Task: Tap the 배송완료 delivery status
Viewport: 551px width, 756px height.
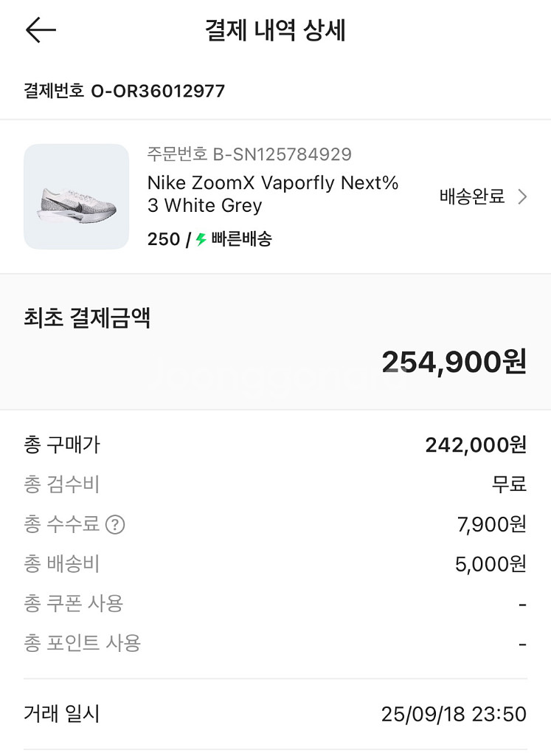Action: [x=472, y=196]
